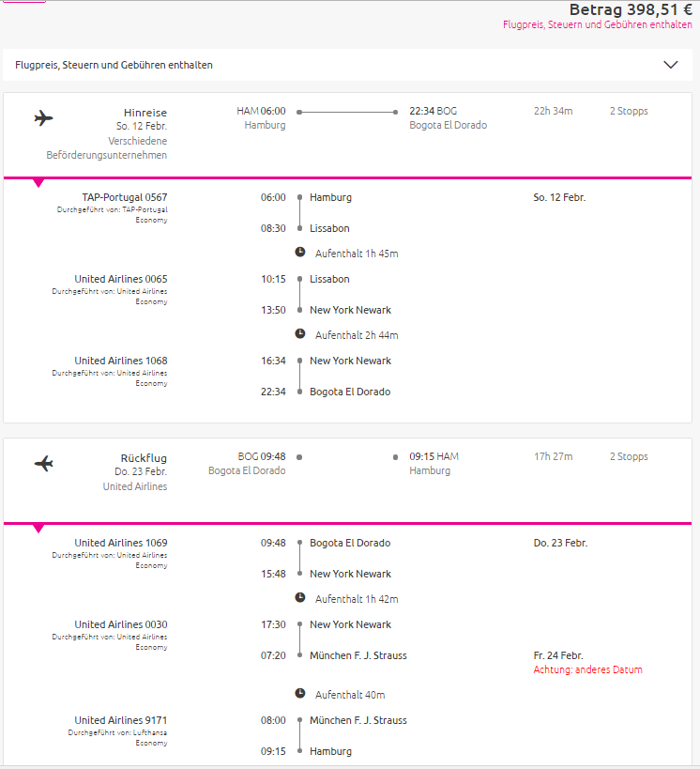This screenshot has height=769, width=700.
Task: Expand the Flugpreis, Steuern und Gebühren chevron
Action: (x=670, y=65)
